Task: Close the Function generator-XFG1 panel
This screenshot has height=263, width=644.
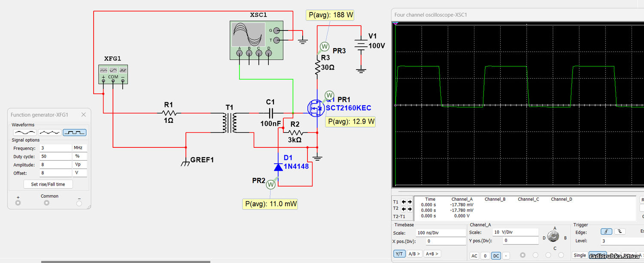Action: click(x=84, y=115)
